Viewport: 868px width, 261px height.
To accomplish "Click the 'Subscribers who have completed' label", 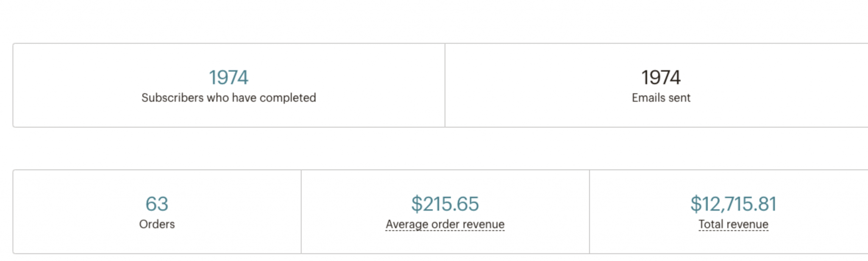I will pyautogui.click(x=228, y=98).
